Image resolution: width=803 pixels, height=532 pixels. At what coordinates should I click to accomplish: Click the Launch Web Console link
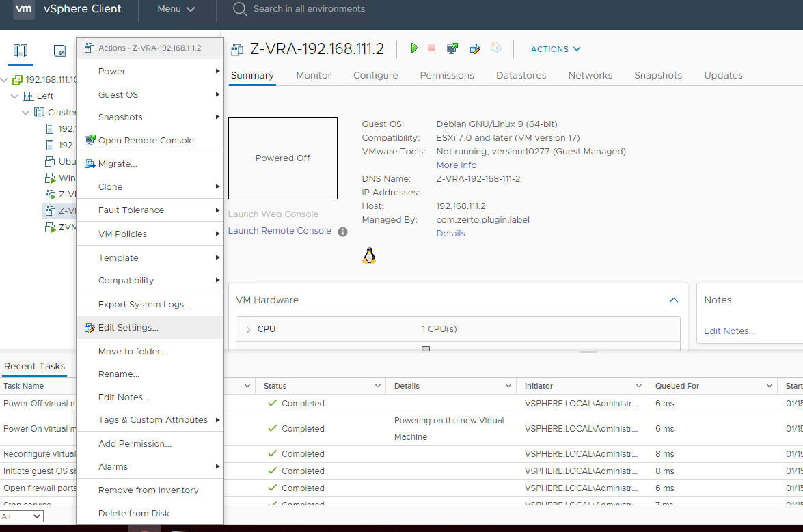pos(273,214)
